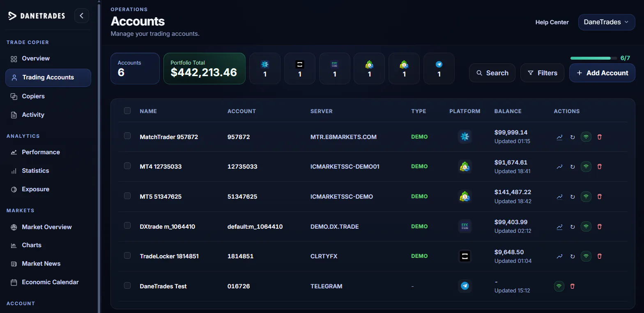Delete the MT4 12735033 account

coord(599,167)
